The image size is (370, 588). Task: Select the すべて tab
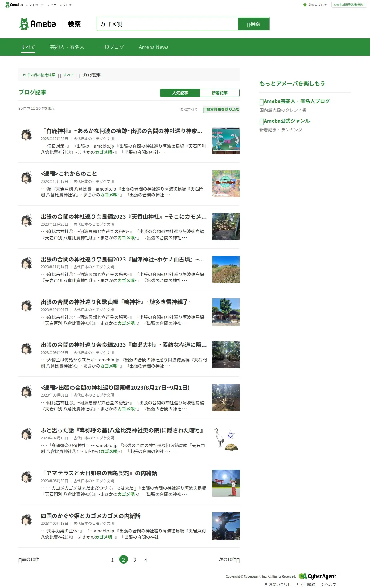click(x=28, y=47)
